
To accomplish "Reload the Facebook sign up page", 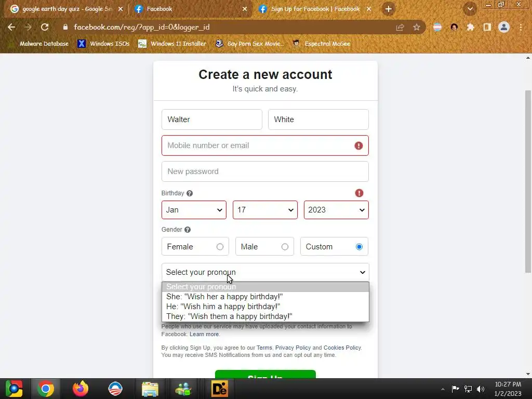I will 45,27.
